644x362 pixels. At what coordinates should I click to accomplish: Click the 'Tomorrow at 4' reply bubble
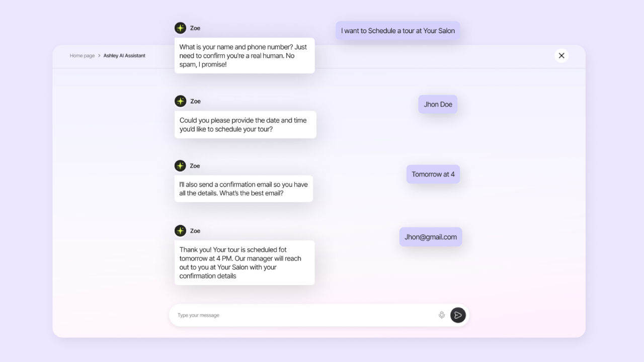point(433,174)
